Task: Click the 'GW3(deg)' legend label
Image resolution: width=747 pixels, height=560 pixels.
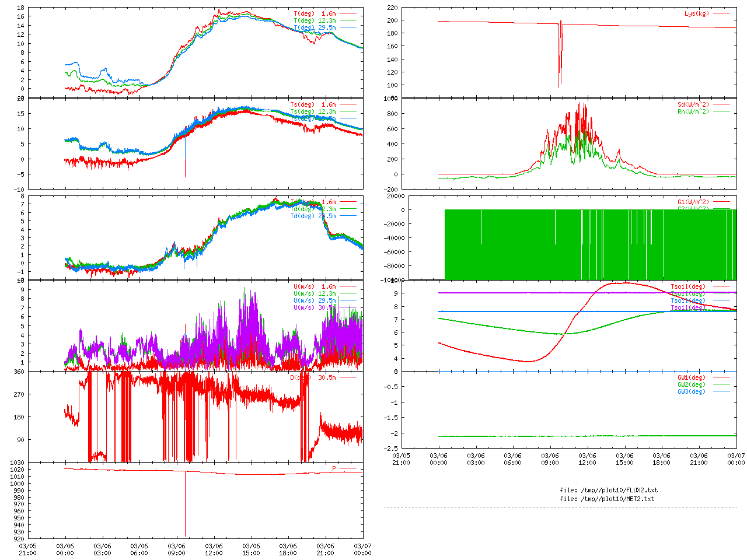Action: point(692,391)
